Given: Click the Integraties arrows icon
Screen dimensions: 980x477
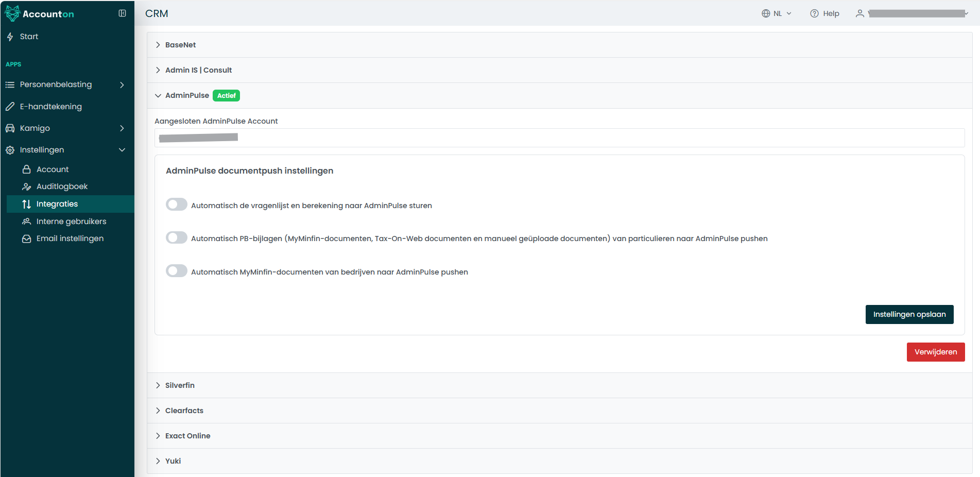Looking at the screenshot, I should 27,204.
